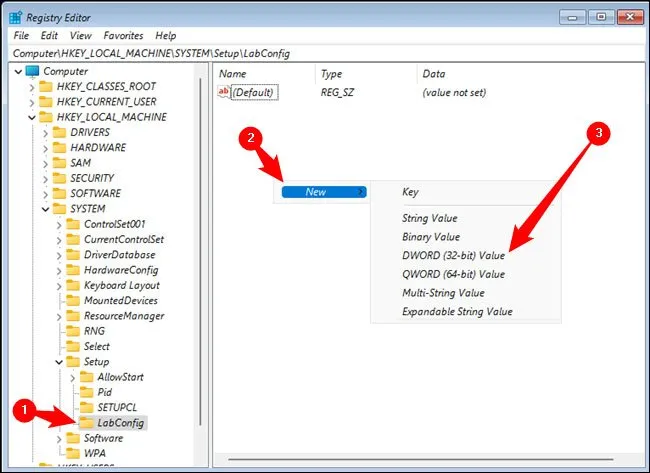The width and height of the screenshot is (650, 473).
Task: Choose DWORD (32-bit) Value from the submenu
Action: pos(453,255)
